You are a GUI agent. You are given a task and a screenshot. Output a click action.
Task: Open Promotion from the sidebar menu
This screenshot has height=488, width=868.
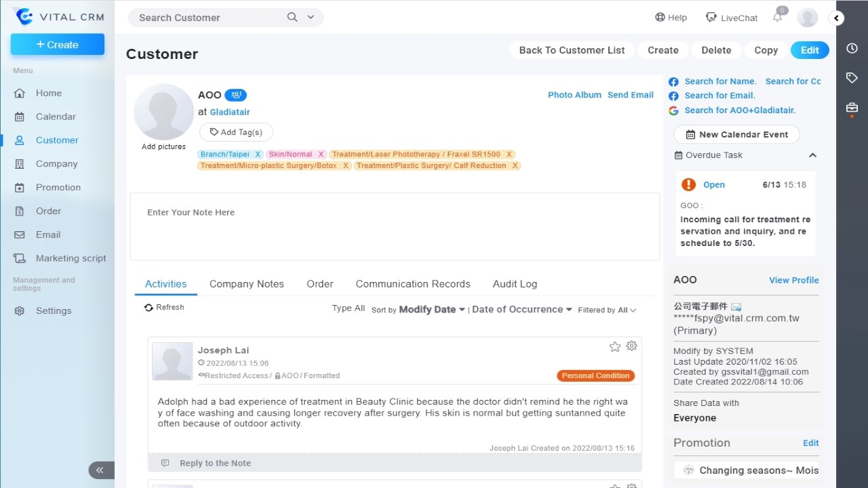coord(58,188)
